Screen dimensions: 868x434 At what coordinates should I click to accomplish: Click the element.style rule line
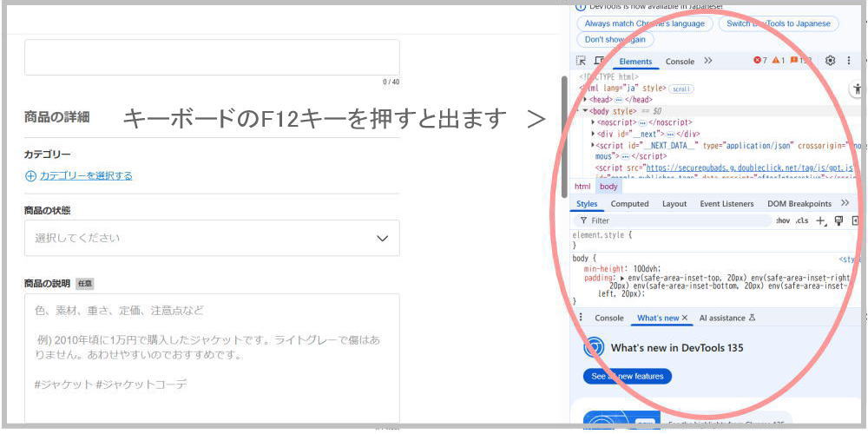tap(602, 234)
